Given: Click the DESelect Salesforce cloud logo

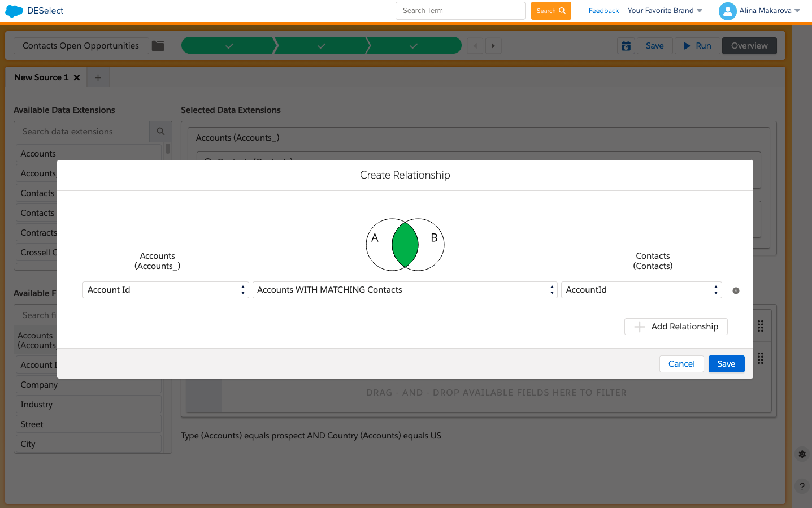Looking at the screenshot, I should [x=14, y=11].
